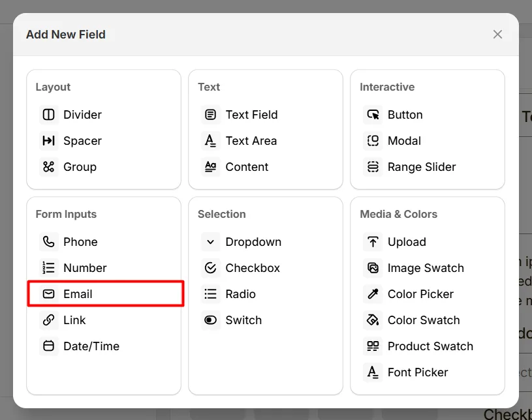The image size is (532, 420).
Task: Select the Text Area icon
Action: (210, 141)
